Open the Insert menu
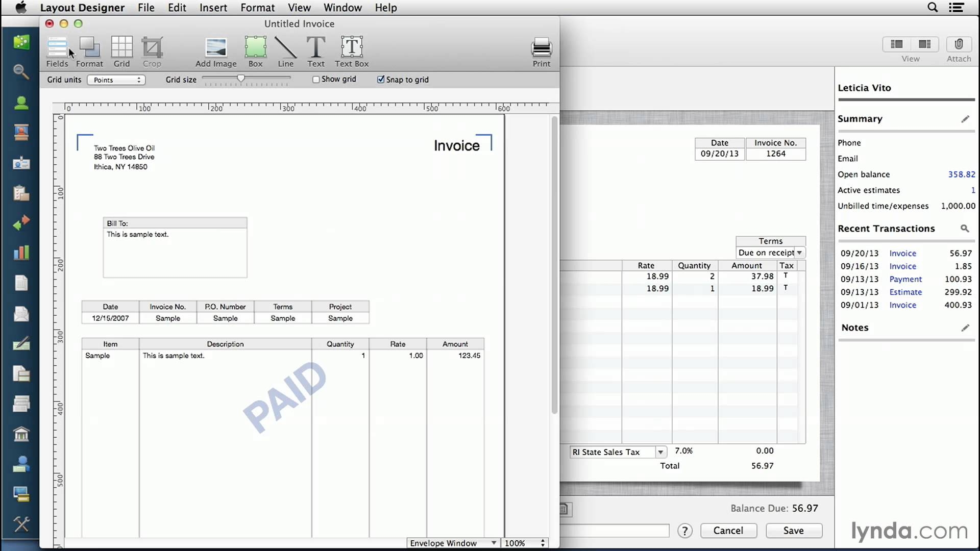The height and width of the screenshot is (551, 980). click(213, 8)
